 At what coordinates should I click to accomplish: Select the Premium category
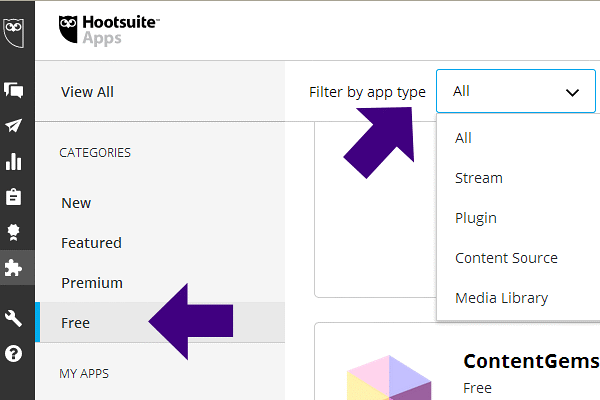click(x=160, y=283)
